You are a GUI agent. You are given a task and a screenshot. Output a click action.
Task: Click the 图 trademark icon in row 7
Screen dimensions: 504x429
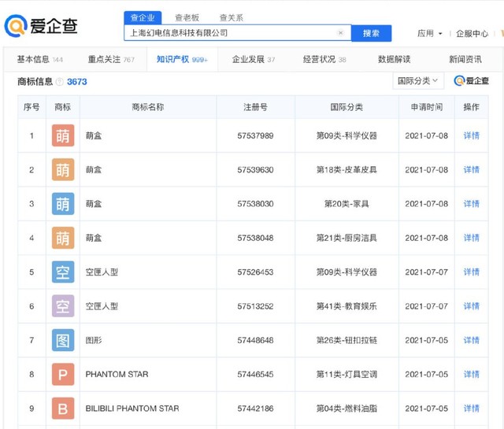pyautogui.click(x=63, y=340)
